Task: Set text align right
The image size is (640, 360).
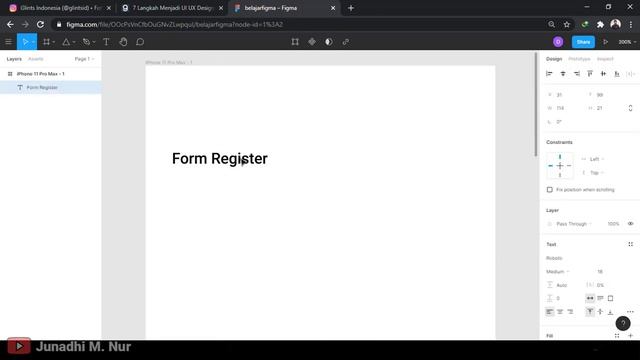Action: tap(570, 312)
